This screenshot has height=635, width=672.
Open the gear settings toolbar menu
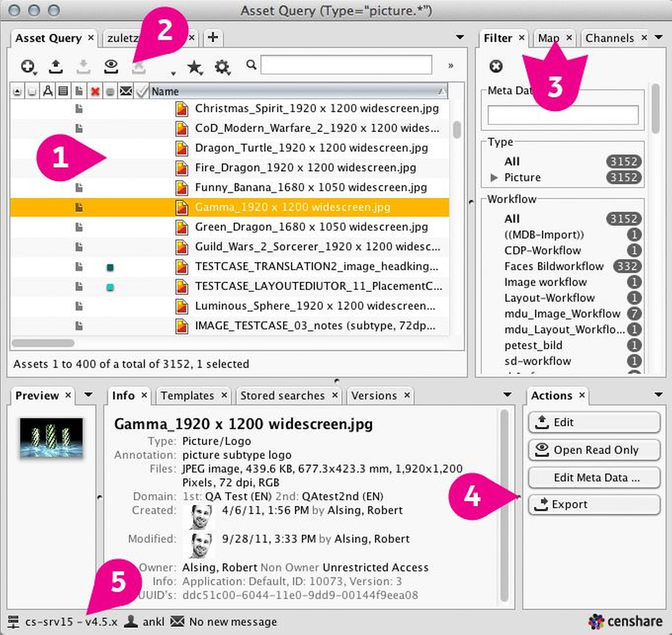(x=222, y=67)
